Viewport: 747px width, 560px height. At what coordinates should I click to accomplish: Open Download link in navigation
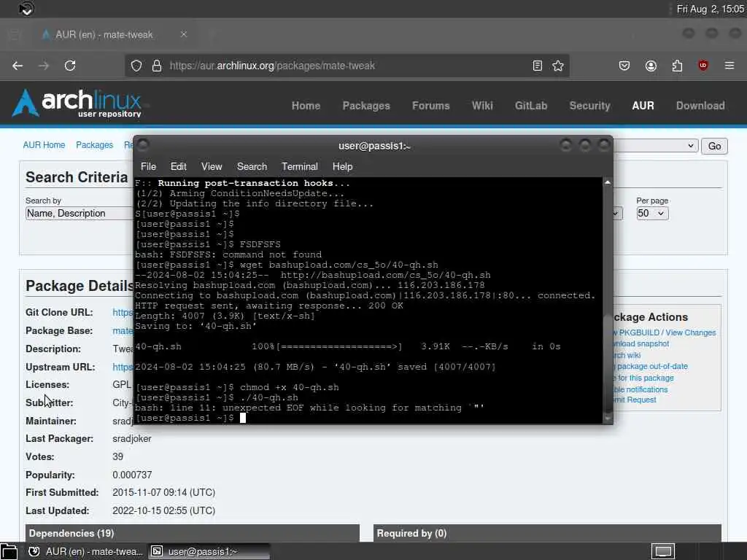[700, 106]
